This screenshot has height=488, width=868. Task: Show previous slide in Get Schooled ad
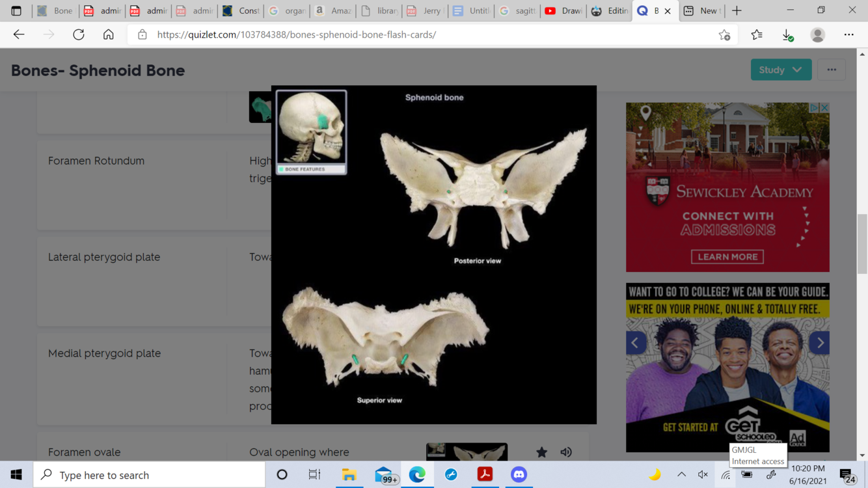[x=636, y=343]
